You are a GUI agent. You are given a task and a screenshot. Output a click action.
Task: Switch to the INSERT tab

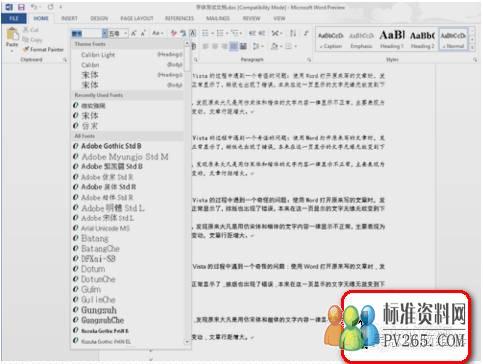(69, 18)
